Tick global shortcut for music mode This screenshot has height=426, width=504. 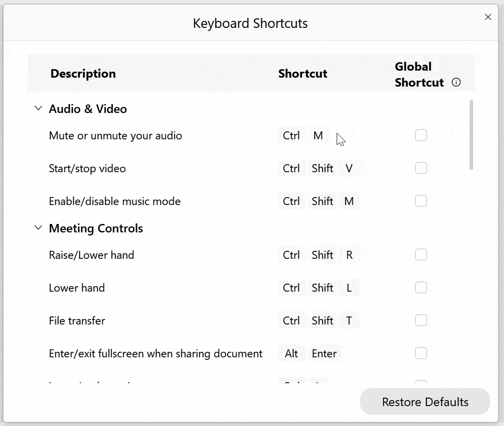coord(421,201)
